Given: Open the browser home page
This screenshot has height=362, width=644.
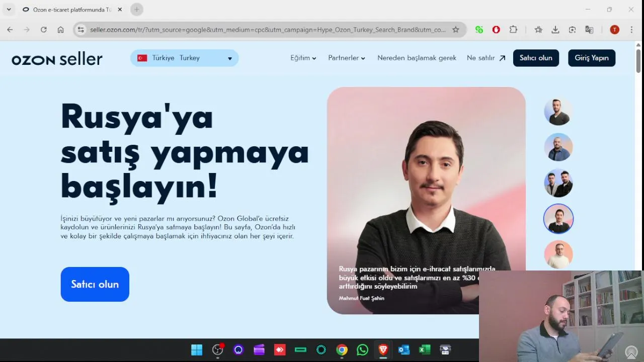Looking at the screenshot, I should (60, 30).
